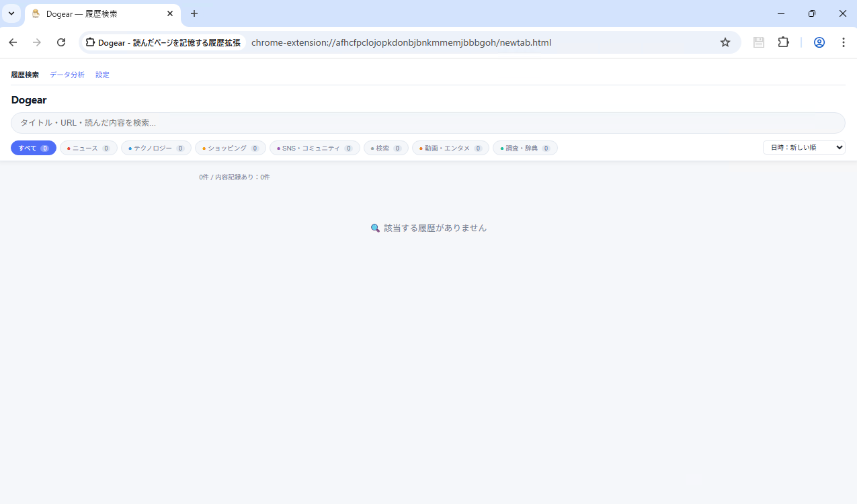Minimize the Chrome window
This screenshot has width=857, height=504.
pyautogui.click(x=781, y=13)
